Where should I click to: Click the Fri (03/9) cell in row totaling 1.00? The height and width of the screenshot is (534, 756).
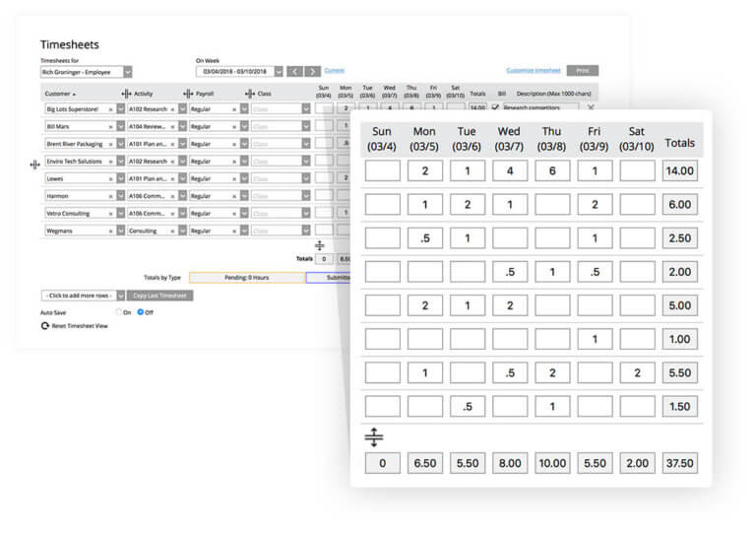coord(595,339)
